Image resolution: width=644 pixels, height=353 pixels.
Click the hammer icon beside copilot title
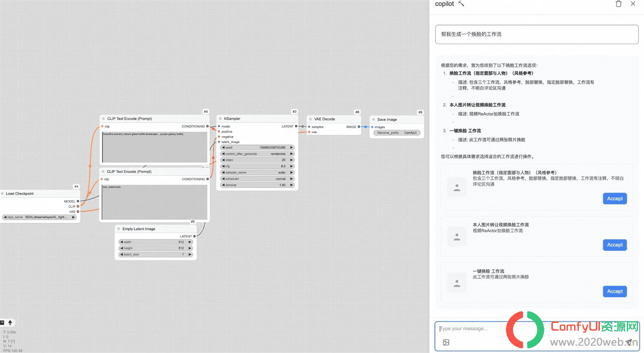[x=461, y=3]
